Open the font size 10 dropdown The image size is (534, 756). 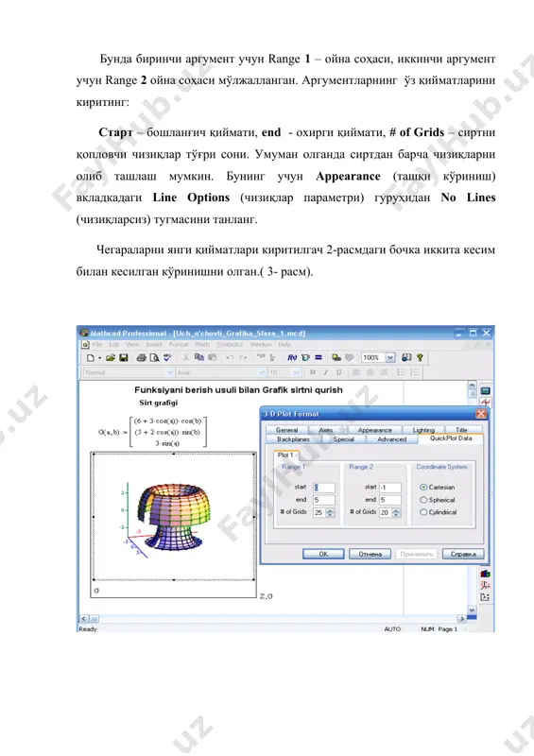point(296,372)
